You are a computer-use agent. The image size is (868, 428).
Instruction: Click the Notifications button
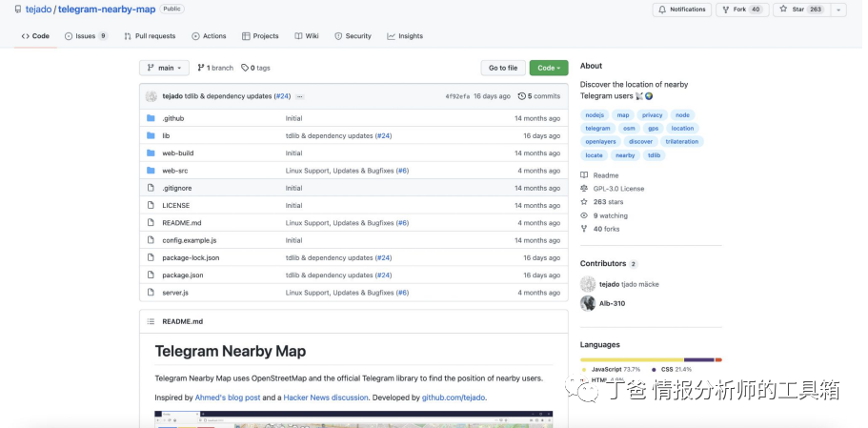point(682,10)
